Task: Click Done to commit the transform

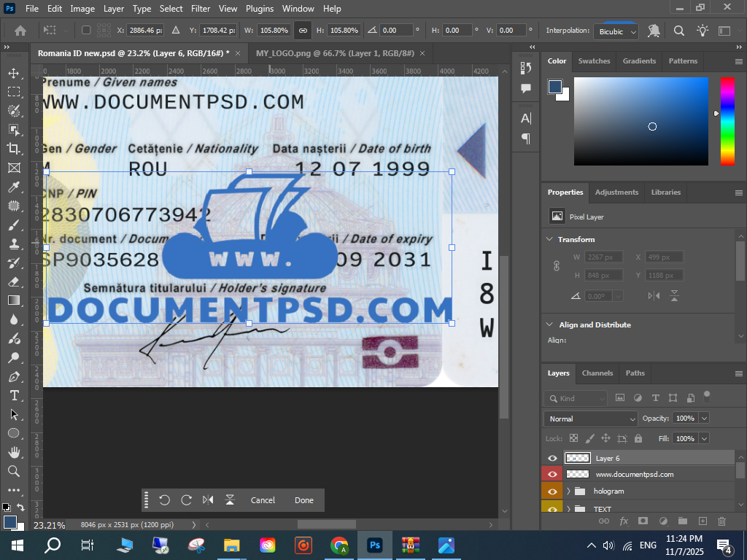Action: pos(304,500)
